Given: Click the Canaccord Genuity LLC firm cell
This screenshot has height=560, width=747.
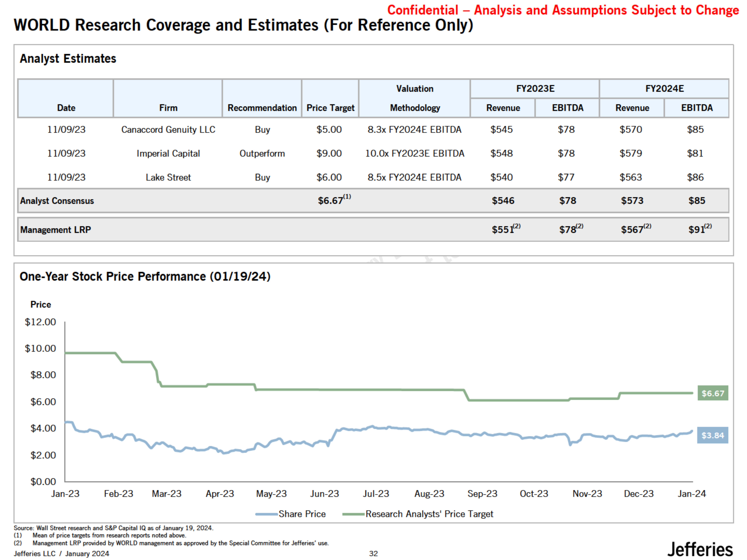Looking at the screenshot, I should pos(168,130).
